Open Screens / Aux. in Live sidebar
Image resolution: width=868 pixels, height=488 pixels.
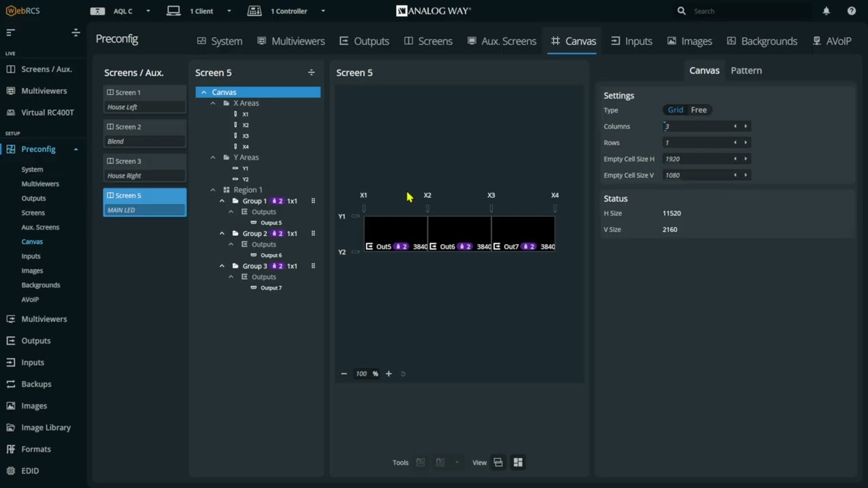click(x=46, y=69)
